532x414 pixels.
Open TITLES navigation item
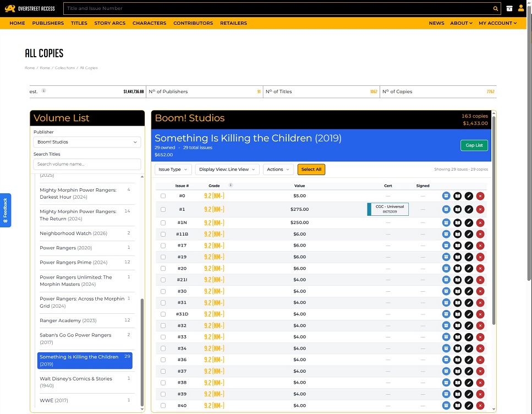click(79, 23)
